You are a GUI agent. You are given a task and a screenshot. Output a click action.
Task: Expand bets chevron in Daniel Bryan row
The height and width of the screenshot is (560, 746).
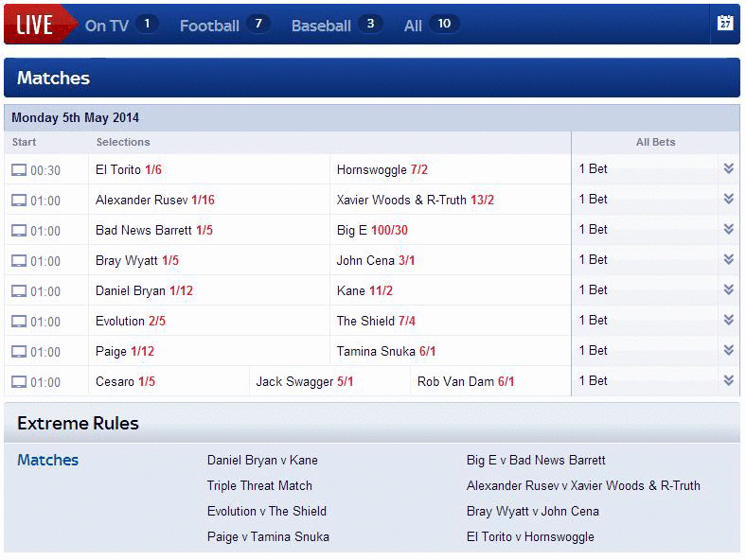point(728,290)
